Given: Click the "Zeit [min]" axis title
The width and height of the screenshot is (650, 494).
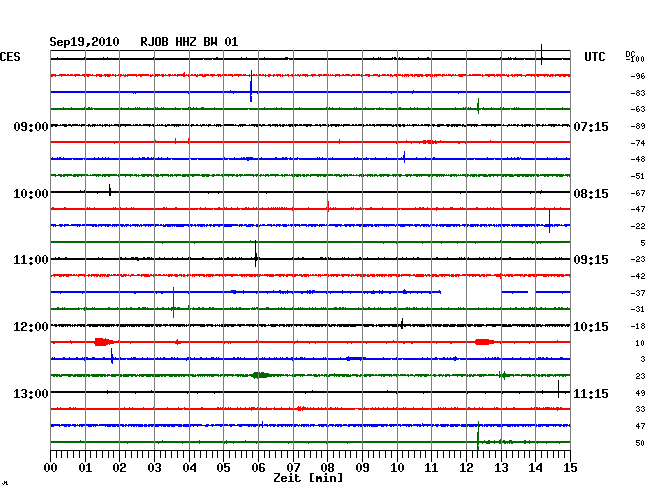Looking at the screenshot, I should tap(308, 478).
